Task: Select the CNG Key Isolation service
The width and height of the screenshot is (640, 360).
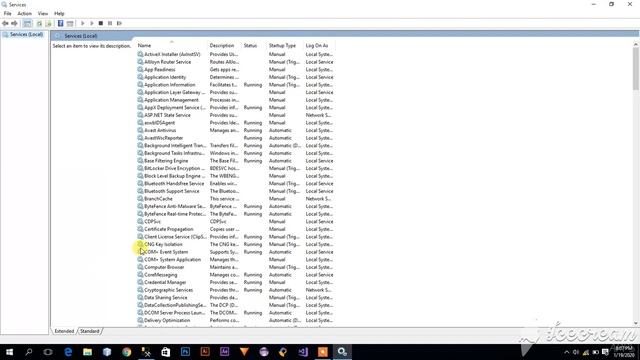Action: click(163, 244)
